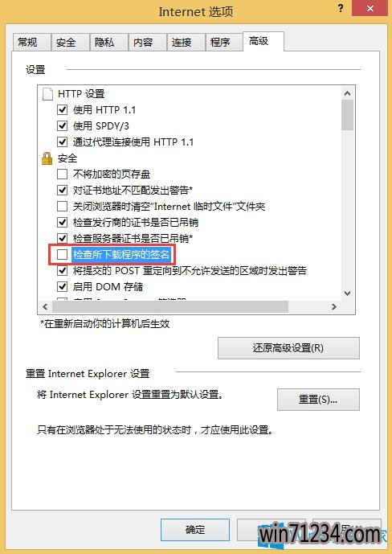The width and height of the screenshot is (392, 554).
Task: Click the HTTP 设置 page icon
Action: [x=47, y=94]
